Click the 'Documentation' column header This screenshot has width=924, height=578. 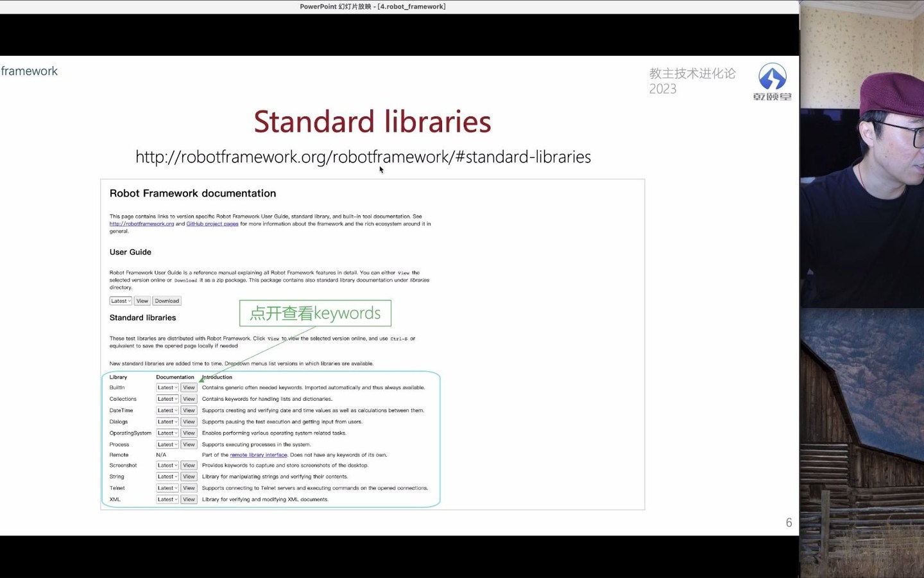[x=175, y=377]
